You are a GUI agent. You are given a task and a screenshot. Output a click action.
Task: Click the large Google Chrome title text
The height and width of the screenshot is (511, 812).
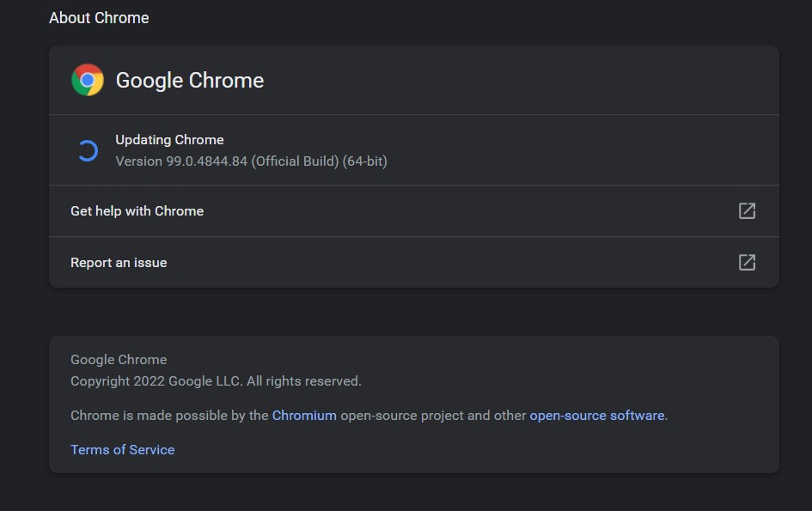click(x=189, y=81)
